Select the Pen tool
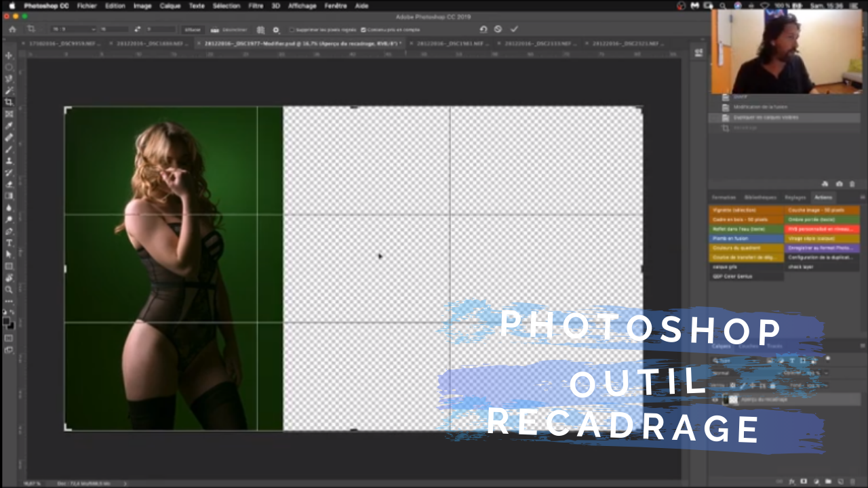The height and width of the screenshot is (488, 868). pyautogui.click(x=9, y=231)
